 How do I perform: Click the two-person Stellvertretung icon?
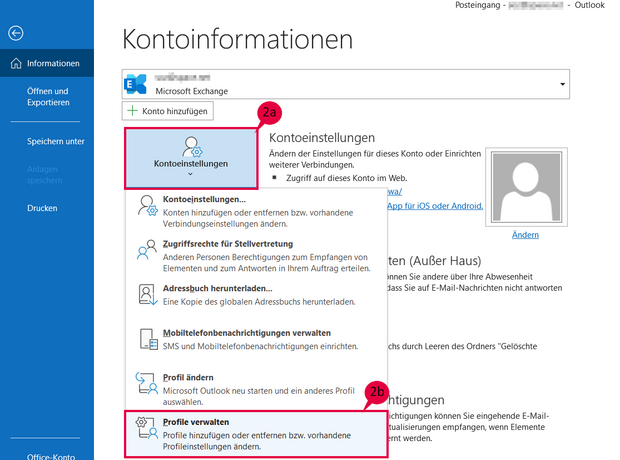click(147, 249)
